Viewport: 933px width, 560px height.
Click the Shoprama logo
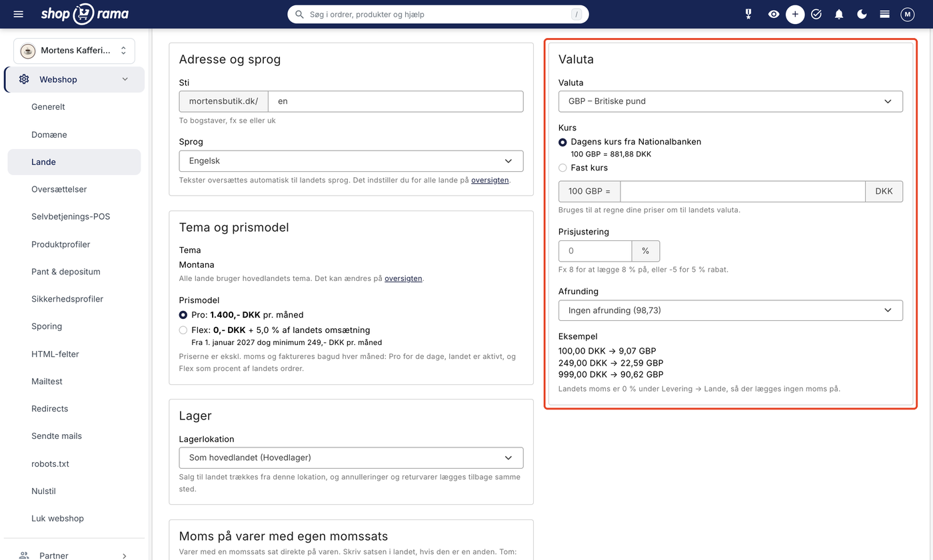pos(85,14)
